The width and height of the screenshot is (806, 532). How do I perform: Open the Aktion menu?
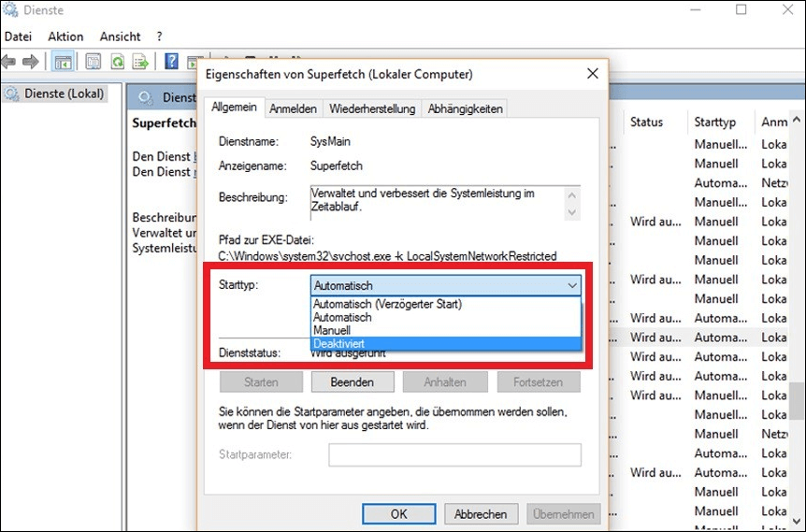pyautogui.click(x=65, y=36)
